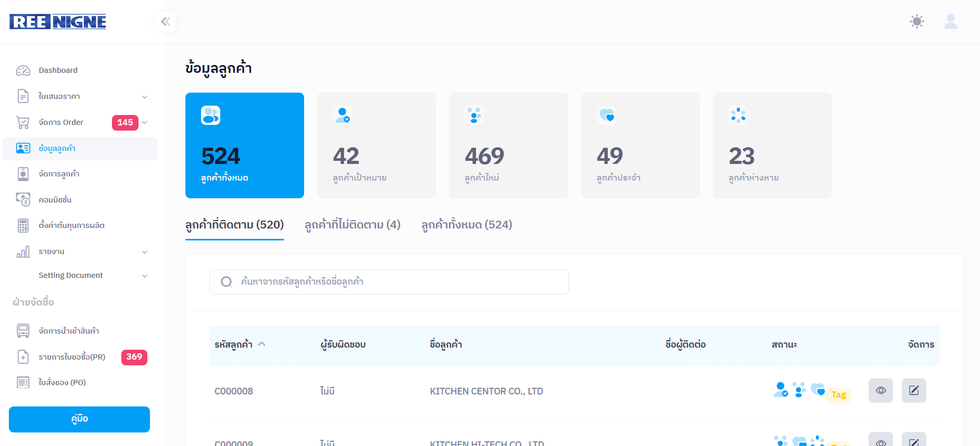Click lost-customer icon in 23 card

(x=738, y=115)
